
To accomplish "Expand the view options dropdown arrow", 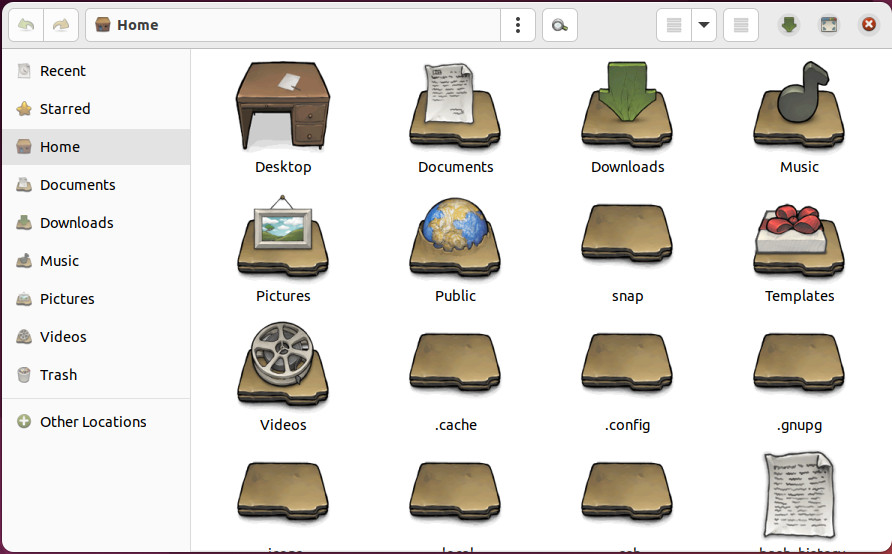I will click(x=704, y=25).
